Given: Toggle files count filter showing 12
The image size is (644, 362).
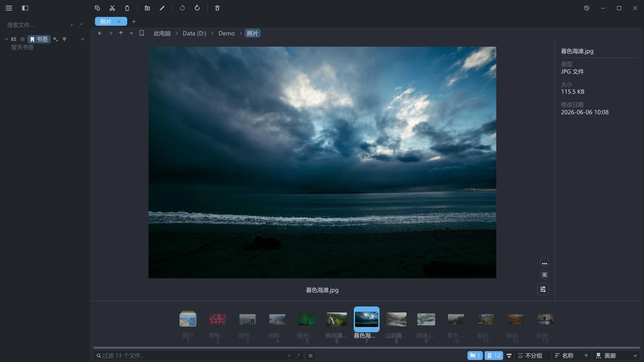Looking at the screenshot, I should click(x=494, y=356).
